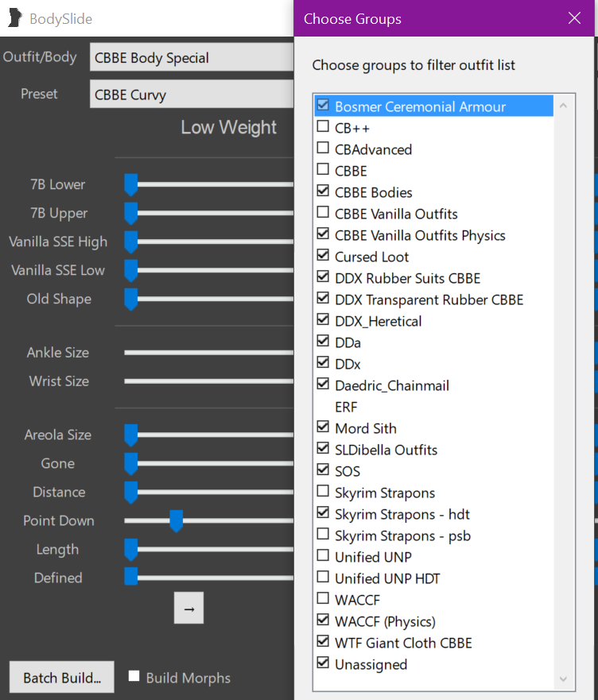The height and width of the screenshot is (700, 598).
Task: Open the Outfit/Body dropdown
Action: pos(192,57)
